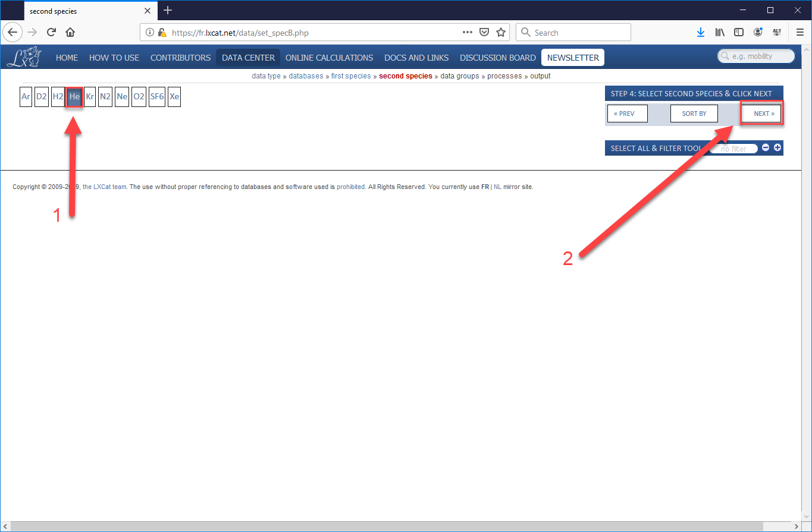Viewport: 812px width, 532px height.
Task: Open the page actions ellipsis menu
Action: [x=468, y=33]
